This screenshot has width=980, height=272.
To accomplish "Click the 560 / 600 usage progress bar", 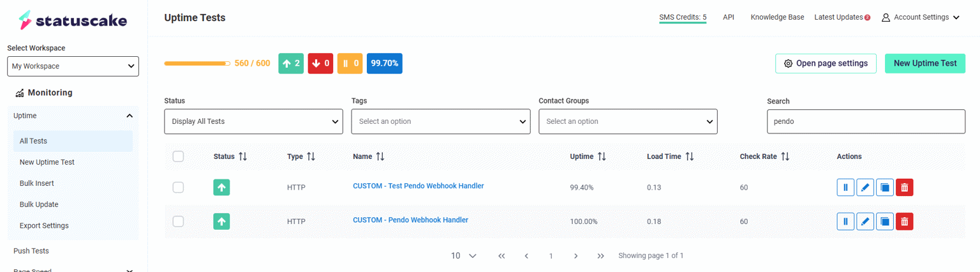I will tap(197, 64).
